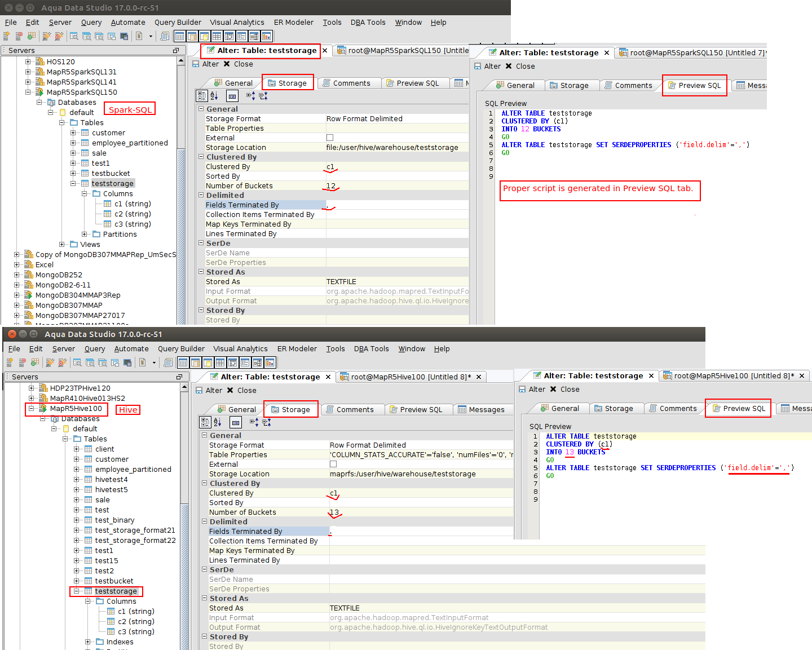Click Disconnect icon with red badge, top toolbar

(x=59, y=36)
